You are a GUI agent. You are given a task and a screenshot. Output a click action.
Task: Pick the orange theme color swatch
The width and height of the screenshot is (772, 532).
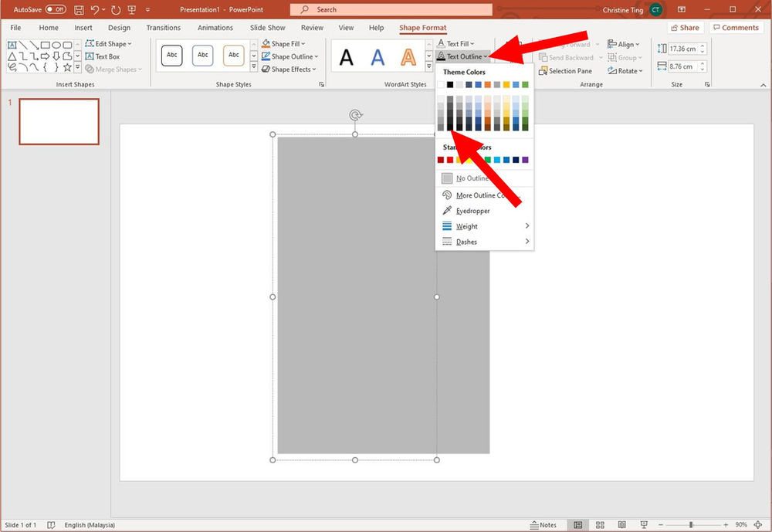486,84
